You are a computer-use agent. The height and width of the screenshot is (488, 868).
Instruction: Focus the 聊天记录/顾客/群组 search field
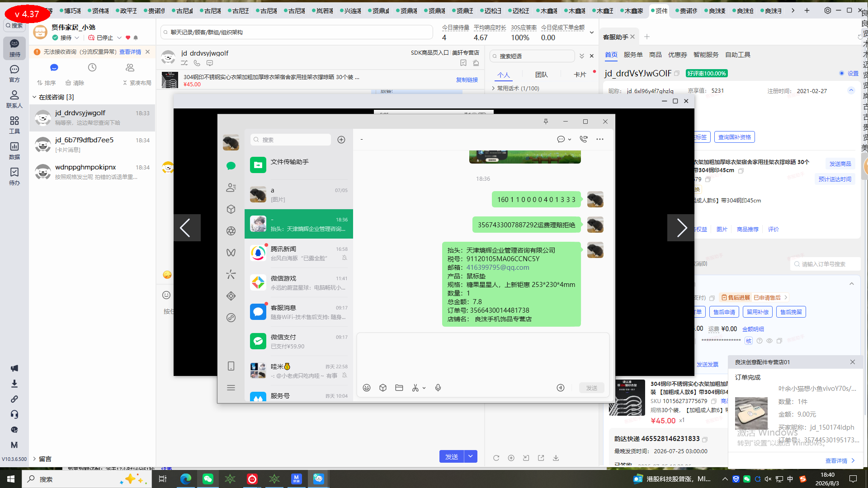pyautogui.click(x=297, y=32)
